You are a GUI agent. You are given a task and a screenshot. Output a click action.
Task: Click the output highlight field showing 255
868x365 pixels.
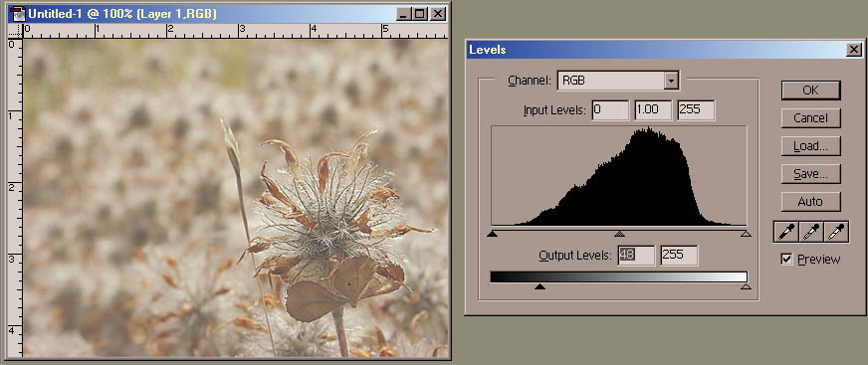point(679,256)
